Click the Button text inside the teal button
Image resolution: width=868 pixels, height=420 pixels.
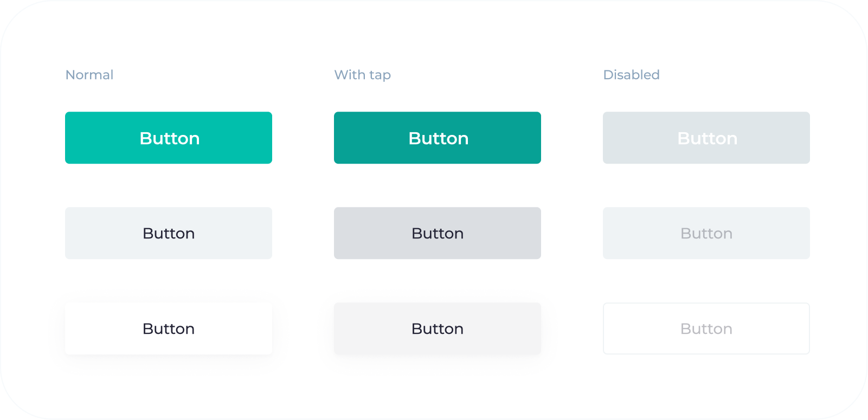168,138
